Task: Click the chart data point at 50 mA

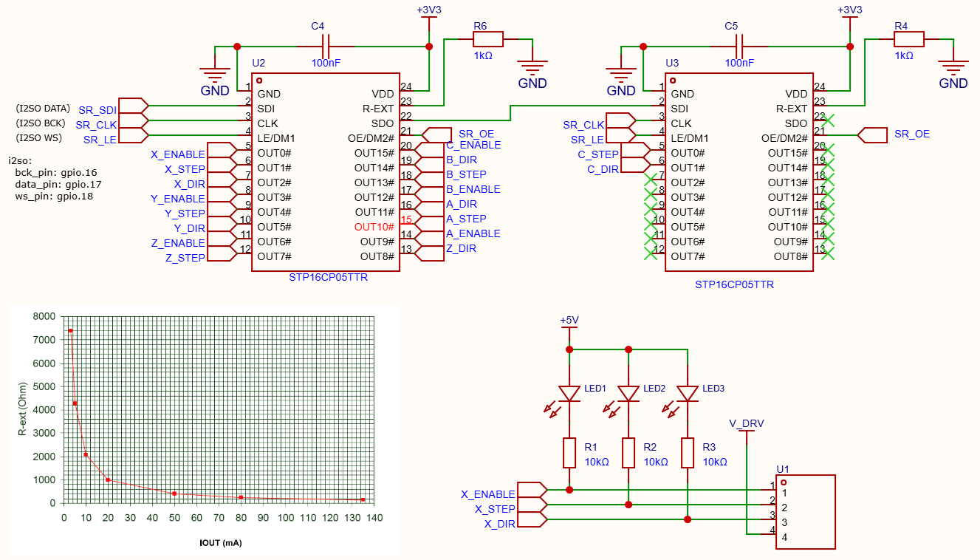Action: click(174, 494)
